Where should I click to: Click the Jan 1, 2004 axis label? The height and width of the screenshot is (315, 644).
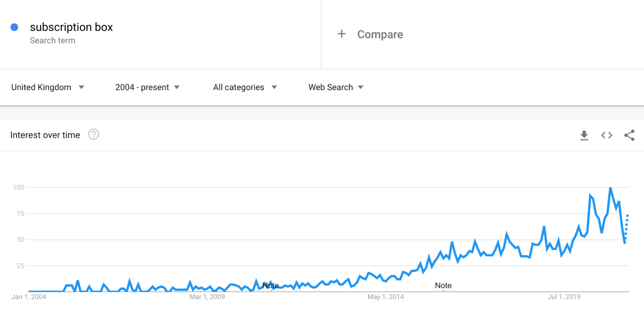29,297
